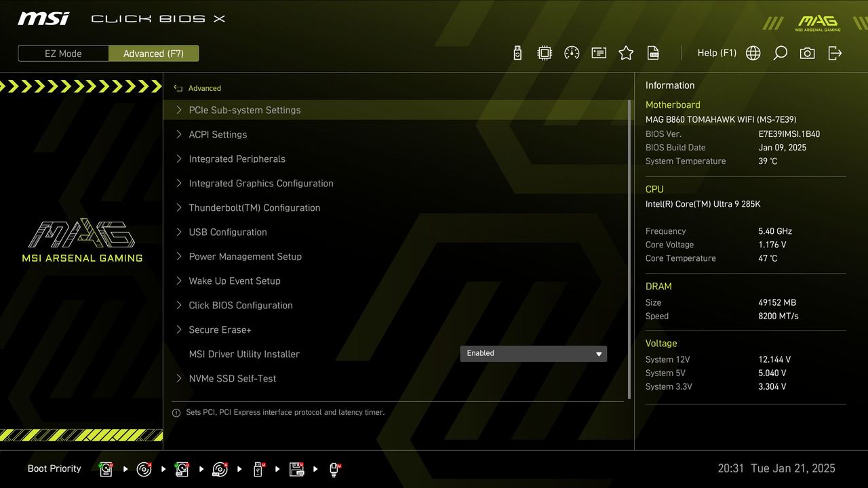Take a screenshot with the camera icon
The image size is (868, 488).
click(808, 53)
